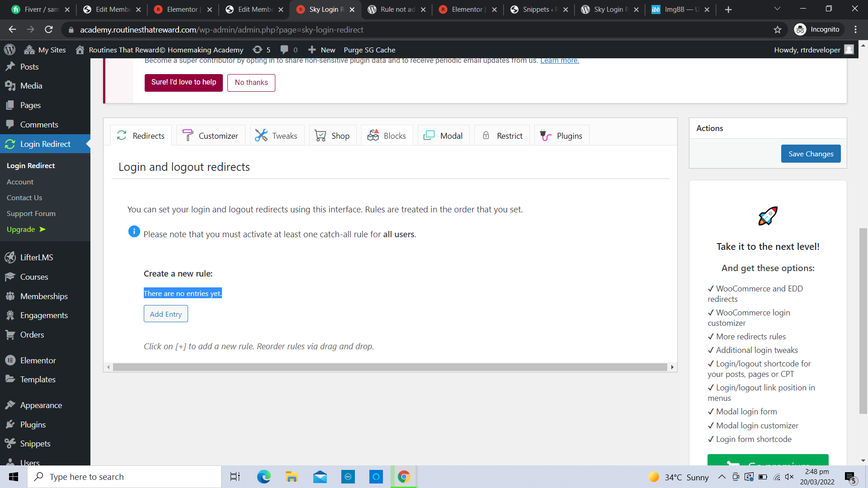Switch to Fiverr browser tab

(41, 9)
